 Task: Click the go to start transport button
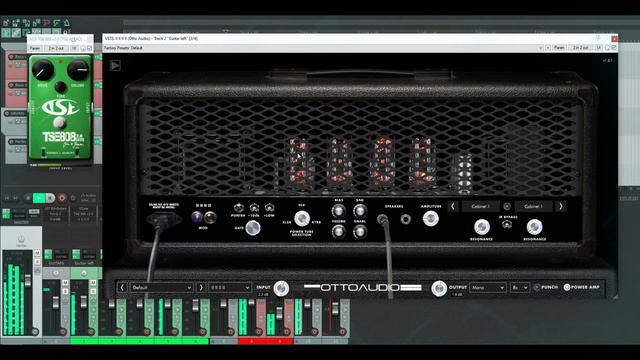click(x=7, y=198)
